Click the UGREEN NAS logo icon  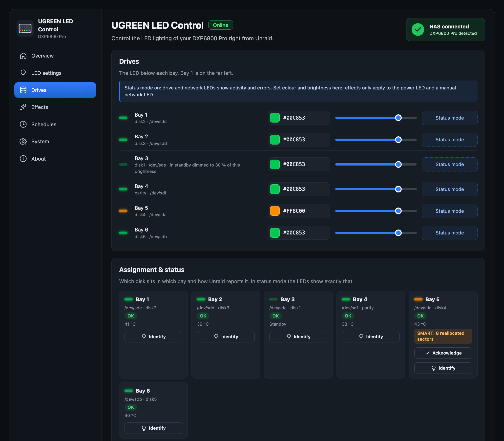[x=25, y=28]
